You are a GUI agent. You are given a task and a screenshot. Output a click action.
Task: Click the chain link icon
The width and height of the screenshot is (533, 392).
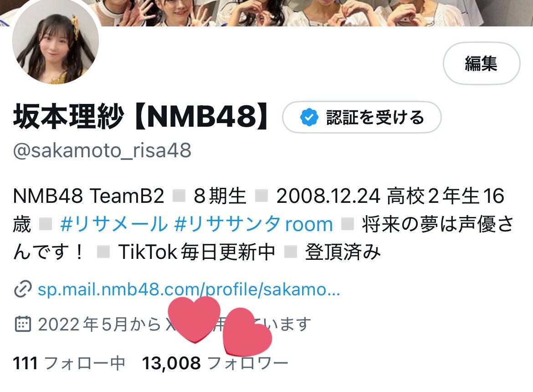pos(23,289)
